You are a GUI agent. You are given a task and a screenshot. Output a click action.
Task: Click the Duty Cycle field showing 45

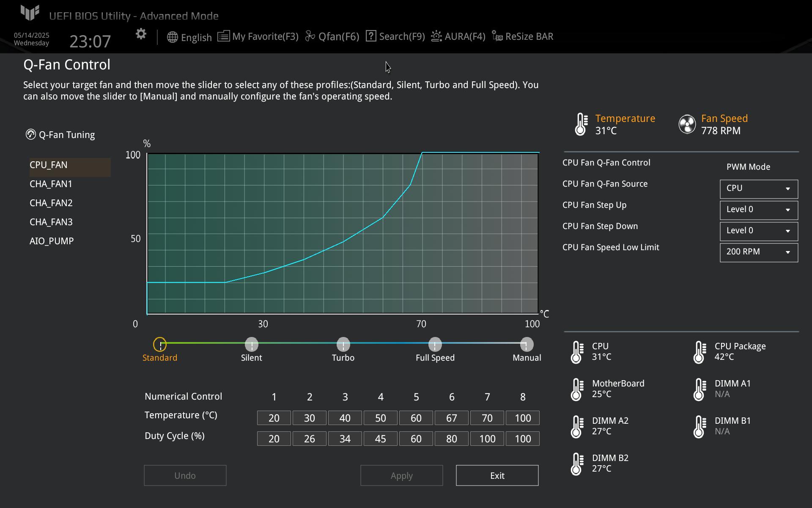[x=380, y=439]
